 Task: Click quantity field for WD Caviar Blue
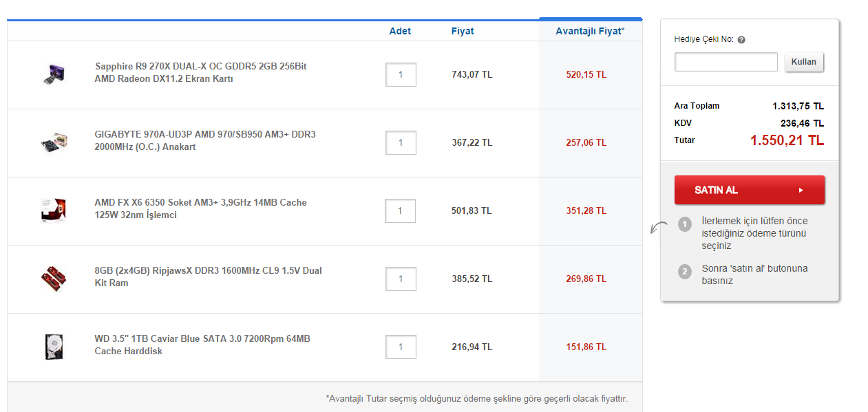pyautogui.click(x=401, y=347)
